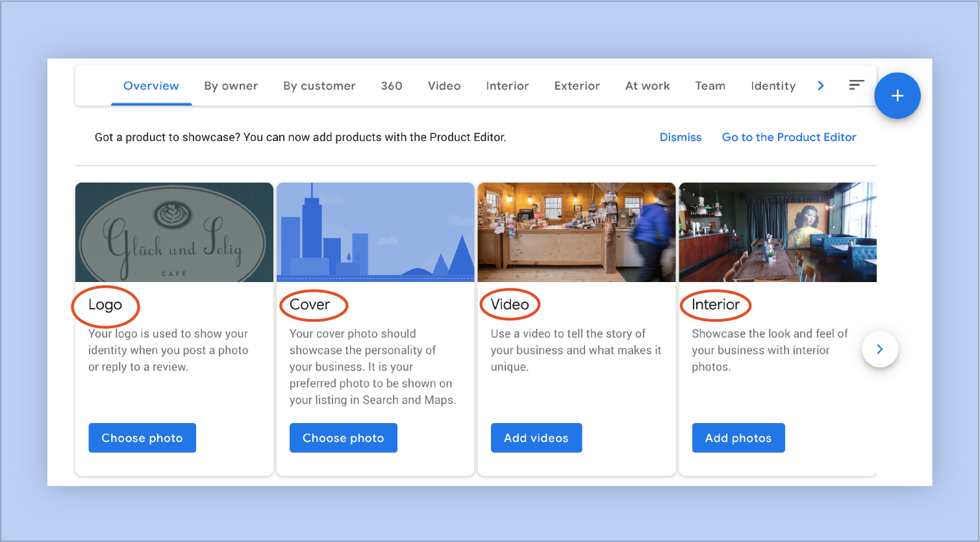The width and height of the screenshot is (980, 542).
Task: Advance the photo cards with the round arrow button
Action: (x=880, y=349)
